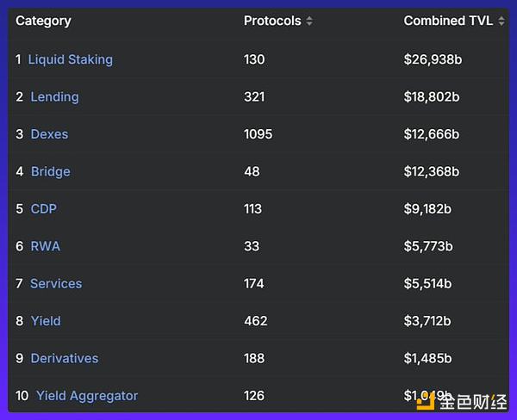The width and height of the screenshot is (517, 420).
Task: Select the Yield Aggregator category link
Action: (86, 396)
